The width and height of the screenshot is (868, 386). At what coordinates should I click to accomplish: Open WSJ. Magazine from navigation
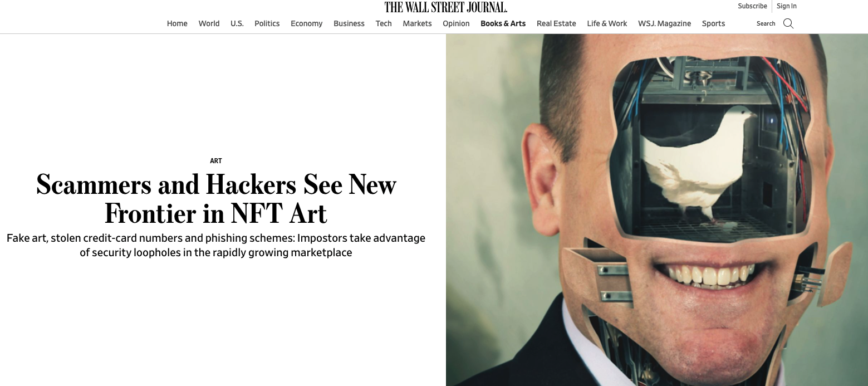665,23
